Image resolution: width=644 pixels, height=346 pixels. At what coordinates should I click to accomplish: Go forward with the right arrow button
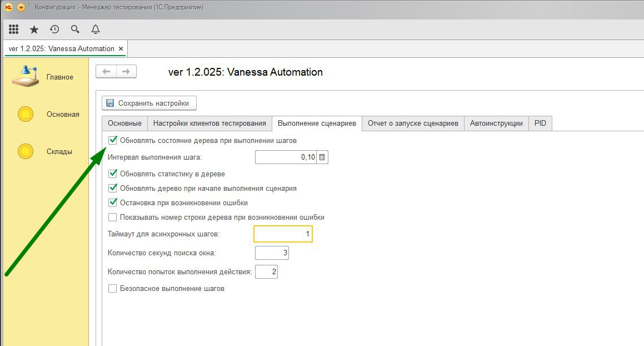(126, 72)
